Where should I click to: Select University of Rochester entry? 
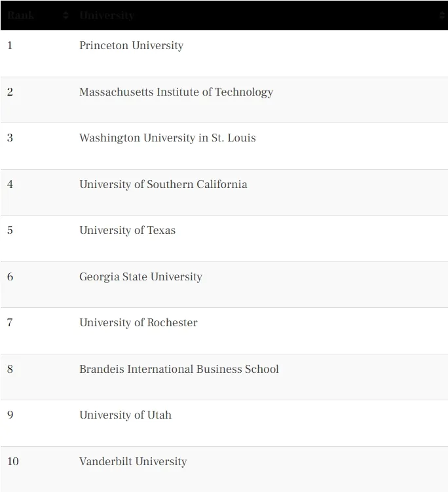click(138, 322)
